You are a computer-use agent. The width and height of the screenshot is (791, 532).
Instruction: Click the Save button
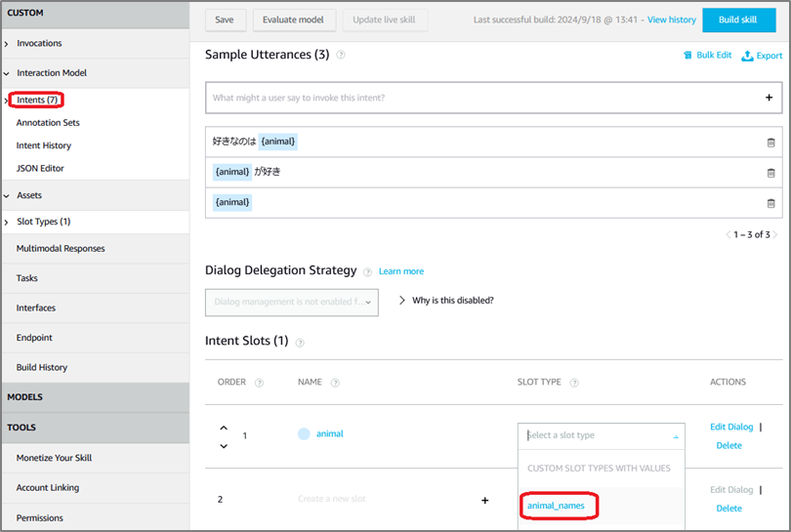pyautogui.click(x=225, y=20)
